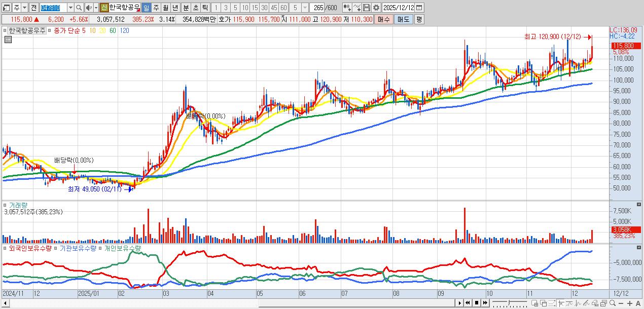The width and height of the screenshot is (644, 309).
Task: Click the grid icon under chart title
Action: pos(8,39)
